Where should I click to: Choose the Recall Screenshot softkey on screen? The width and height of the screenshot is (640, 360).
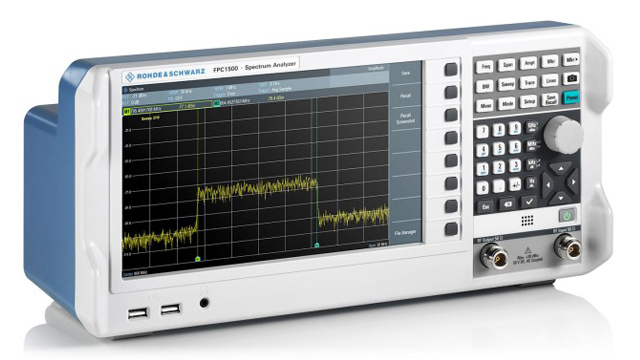[405, 118]
